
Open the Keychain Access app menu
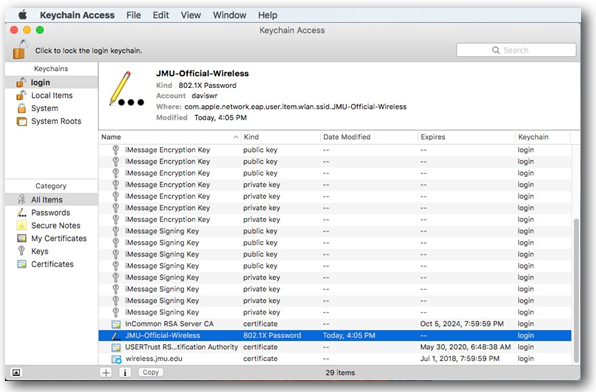[77, 15]
